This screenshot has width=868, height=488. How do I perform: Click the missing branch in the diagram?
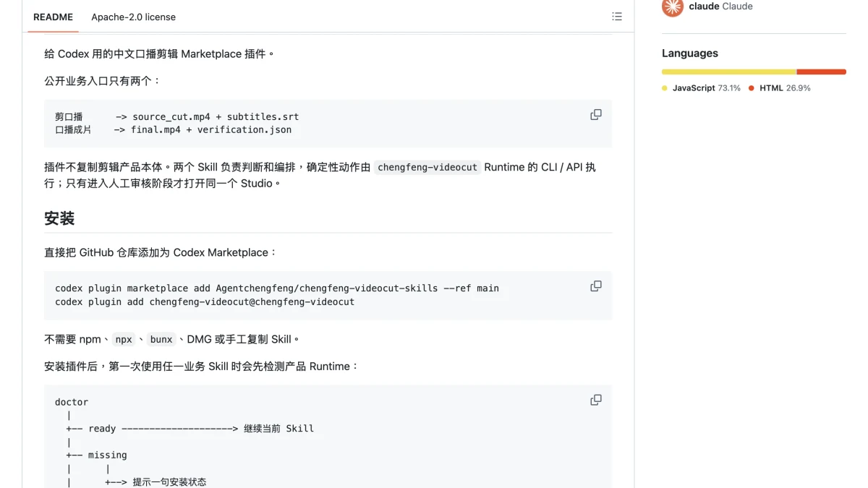click(x=97, y=455)
